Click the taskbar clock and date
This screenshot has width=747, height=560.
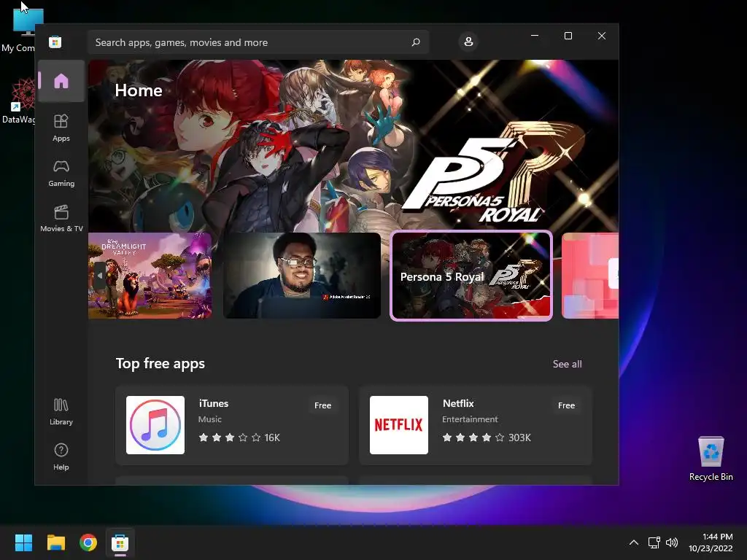tap(711, 542)
